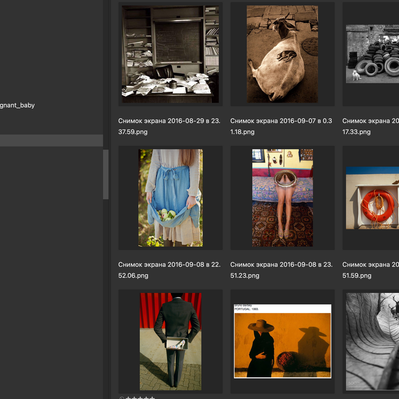The height and width of the screenshot is (399, 399).
Task: Click the file name ending in 52.06.png
Action: point(169,270)
